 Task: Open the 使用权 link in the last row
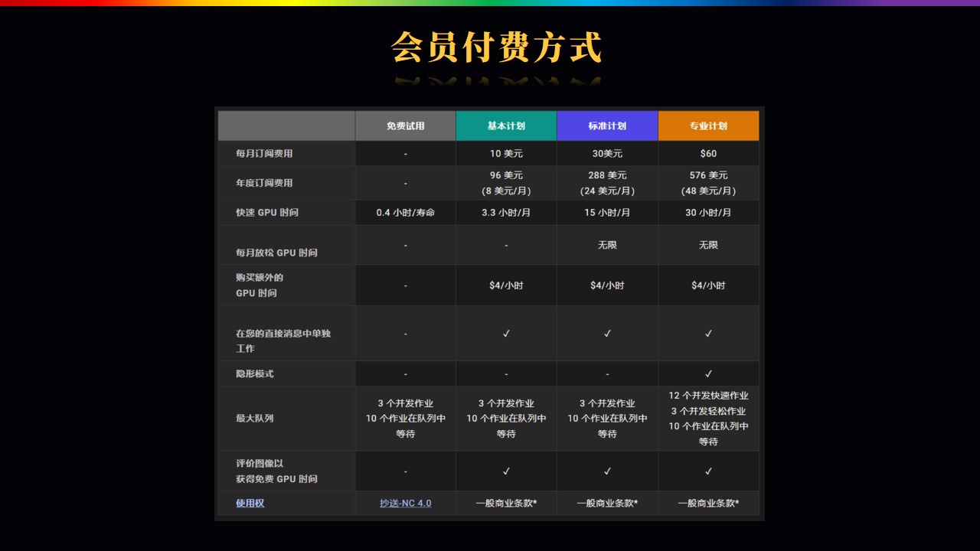250,503
